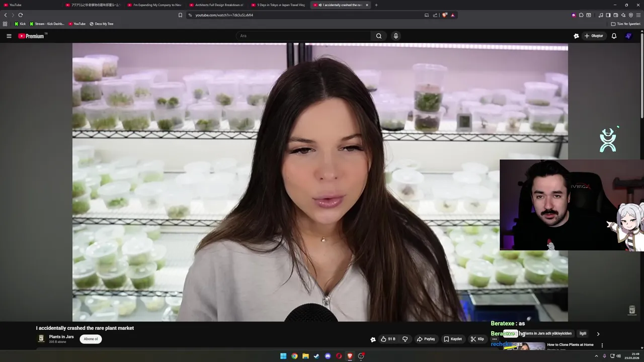Screen dimensions: 644x362
Task: Subscribe using Abone ol button
Action: 91,339
